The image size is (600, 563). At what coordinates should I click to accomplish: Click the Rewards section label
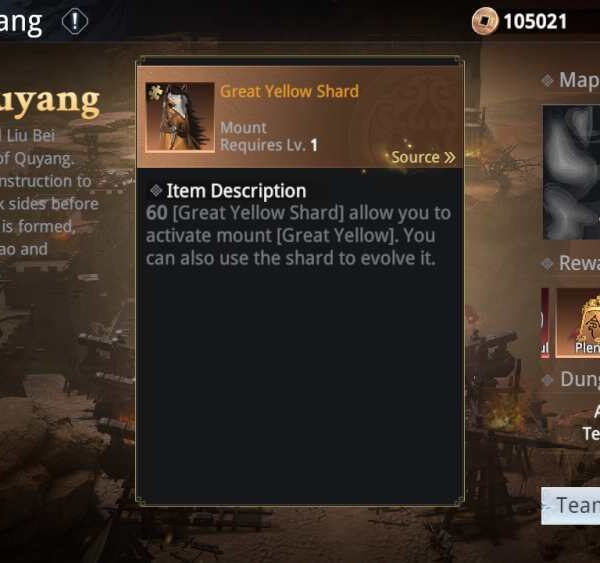coord(579,263)
